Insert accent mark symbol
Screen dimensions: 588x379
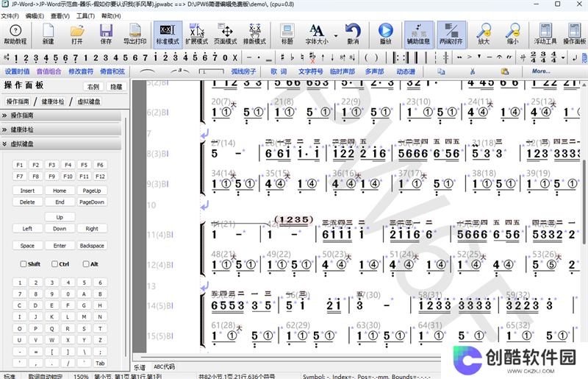[469, 58]
